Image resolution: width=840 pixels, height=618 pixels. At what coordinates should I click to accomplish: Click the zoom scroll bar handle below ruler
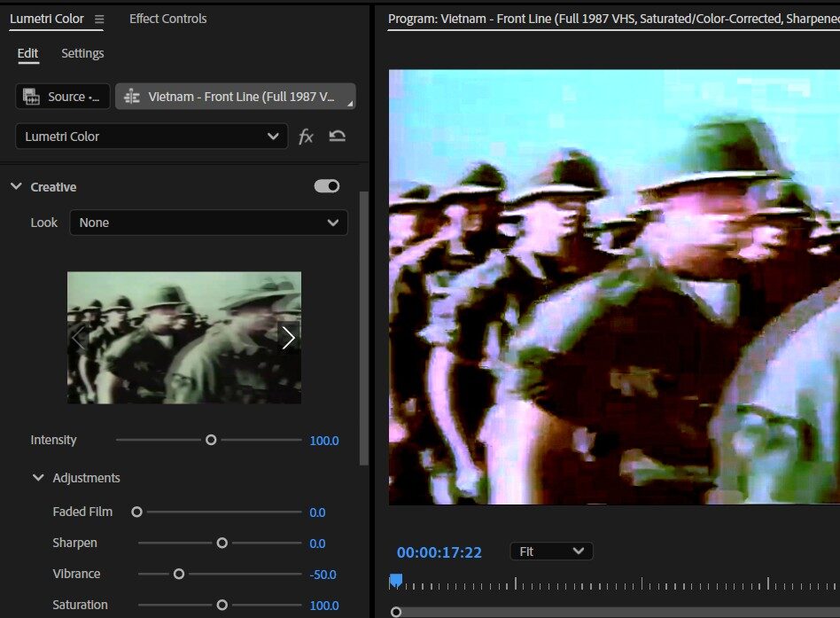pyautogui.click(x=396, y=612)
